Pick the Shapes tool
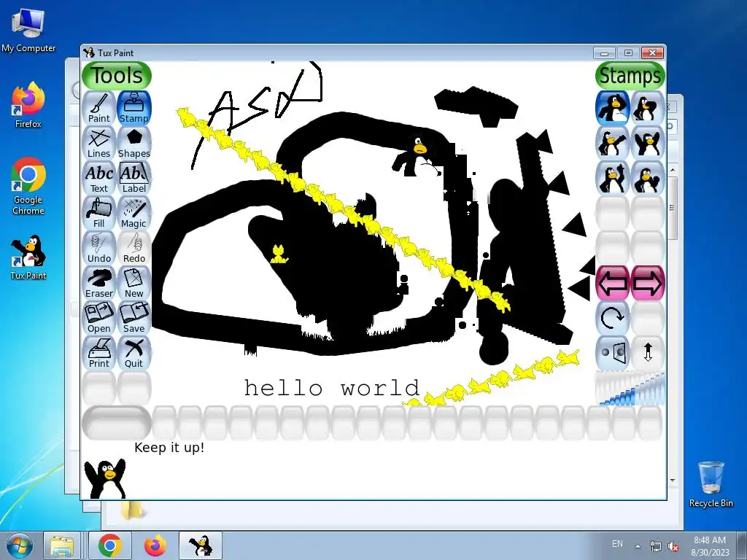 click(x=134, y=143)
